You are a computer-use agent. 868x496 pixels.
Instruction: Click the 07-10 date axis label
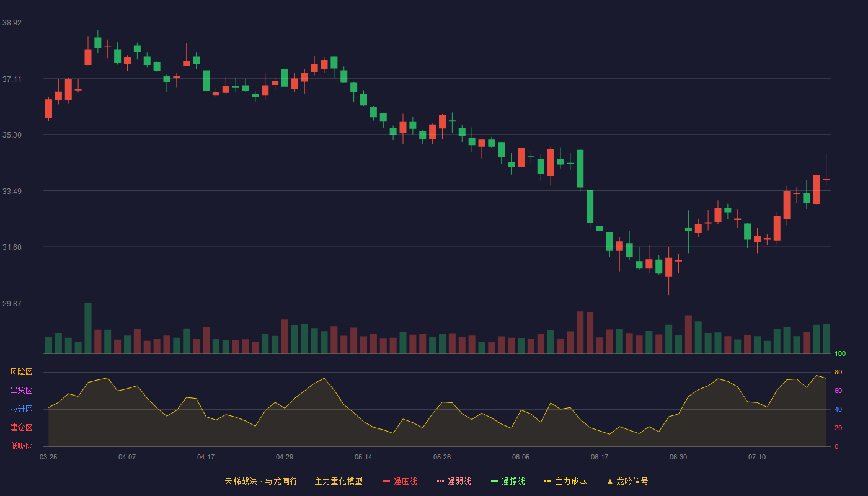[x=757, y=457]
